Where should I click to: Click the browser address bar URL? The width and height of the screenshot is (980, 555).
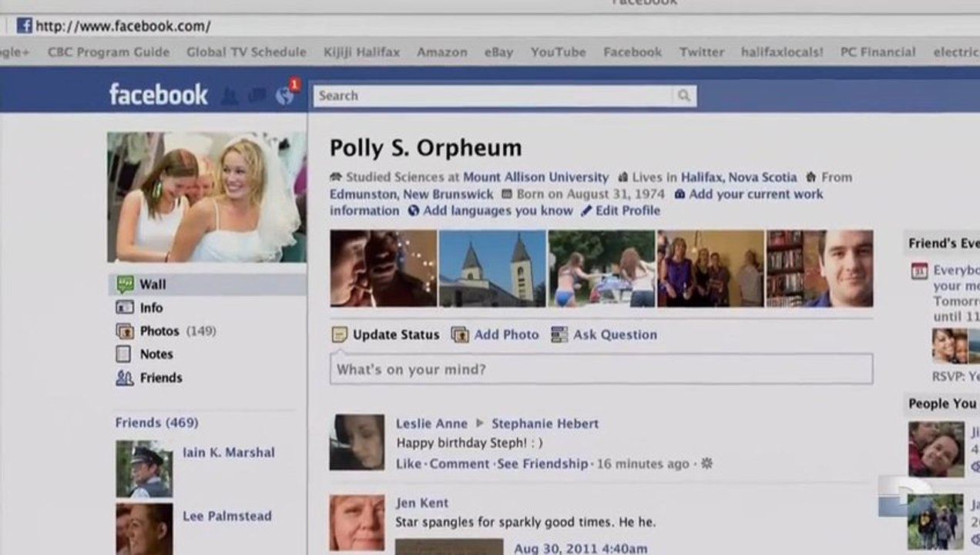[123, 26]
